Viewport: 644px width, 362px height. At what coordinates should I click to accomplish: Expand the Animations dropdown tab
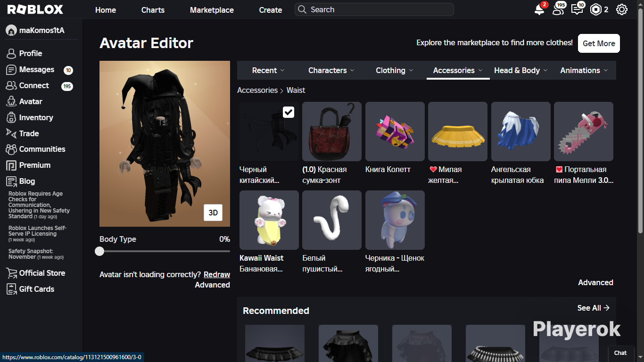pyautogui.click(x=584, y=70)
